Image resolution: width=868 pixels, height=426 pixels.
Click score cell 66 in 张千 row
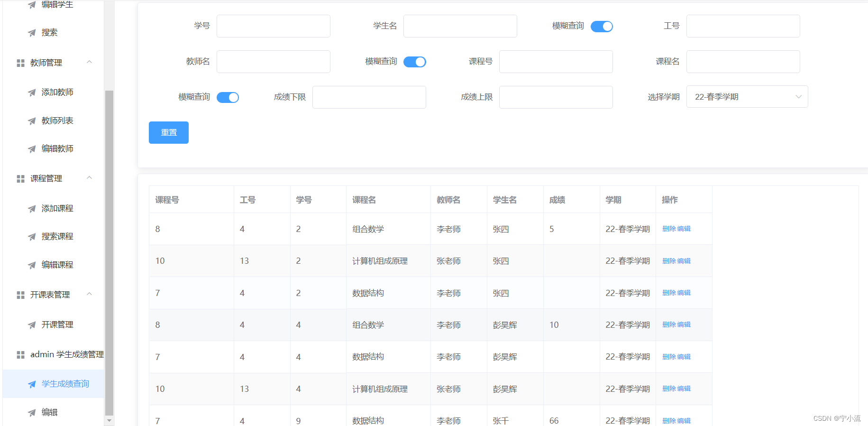pyautogui.click(x=554, y=421)
